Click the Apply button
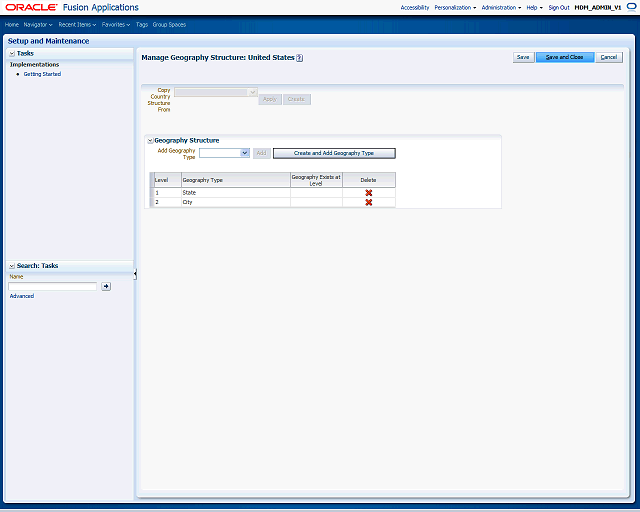This screenshot has height=512, width=640. tap(270, 99)
